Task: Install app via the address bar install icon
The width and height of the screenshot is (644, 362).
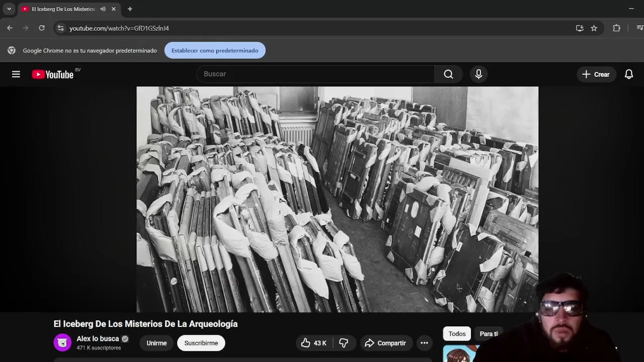Action: (580, 28)
